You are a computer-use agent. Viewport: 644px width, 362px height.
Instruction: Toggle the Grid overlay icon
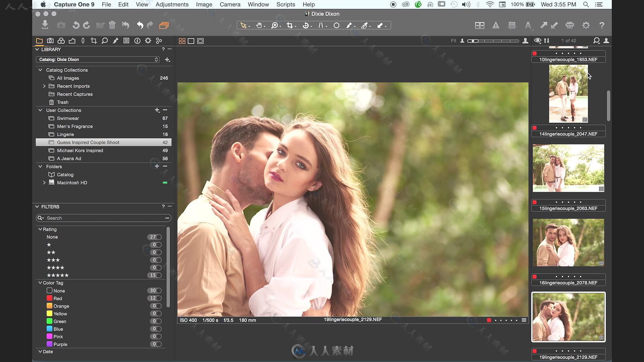click(512, 25)
